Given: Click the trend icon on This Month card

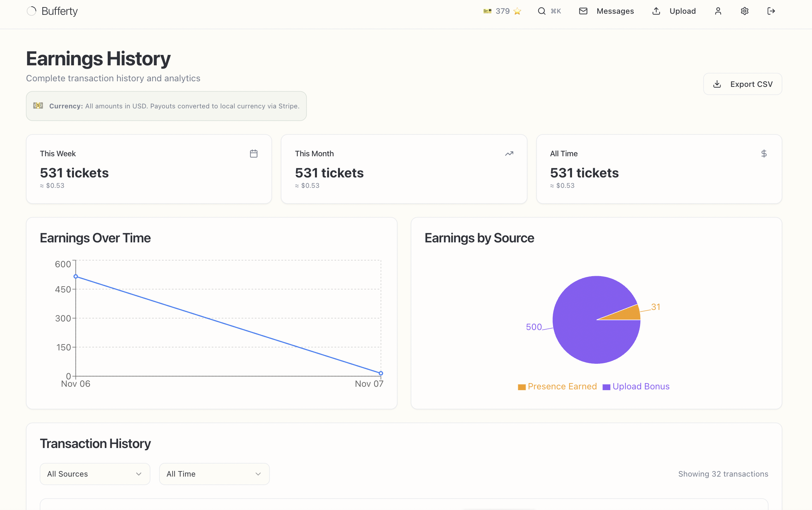Looking at the screenshot, I should point(509,153).
